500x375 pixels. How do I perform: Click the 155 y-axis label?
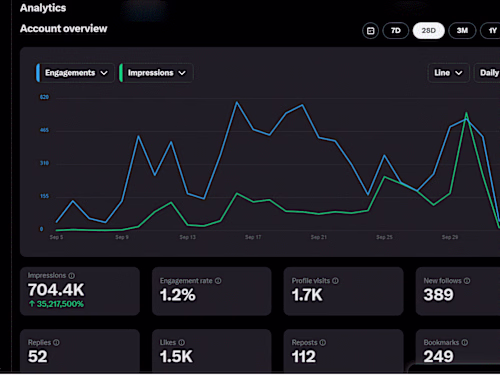pos(44,196)
